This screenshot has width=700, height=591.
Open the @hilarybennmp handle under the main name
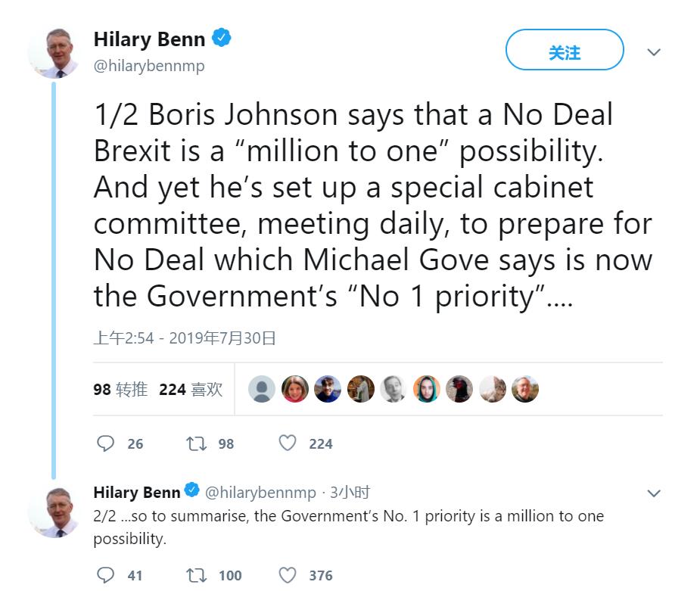click(149, 66)
